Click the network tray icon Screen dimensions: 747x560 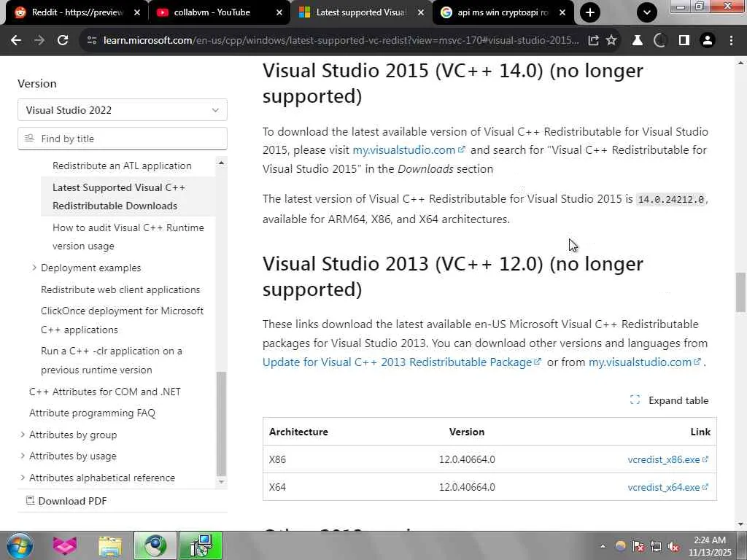(x=656, y=546)
